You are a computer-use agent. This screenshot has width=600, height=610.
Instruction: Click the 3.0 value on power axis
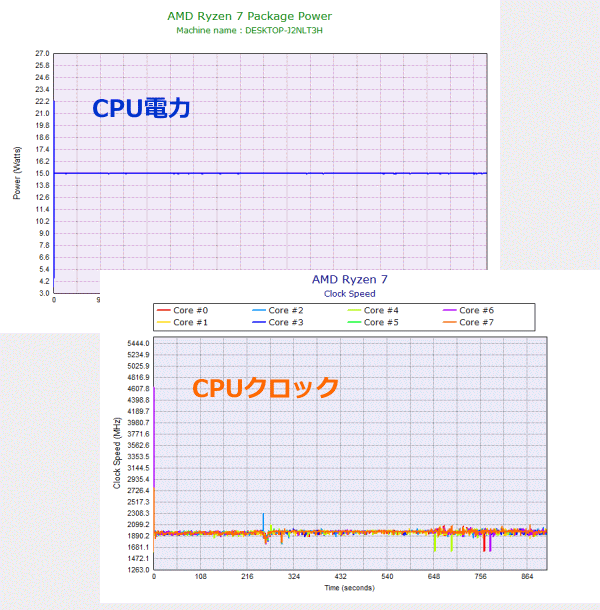(x=44, y=293)
